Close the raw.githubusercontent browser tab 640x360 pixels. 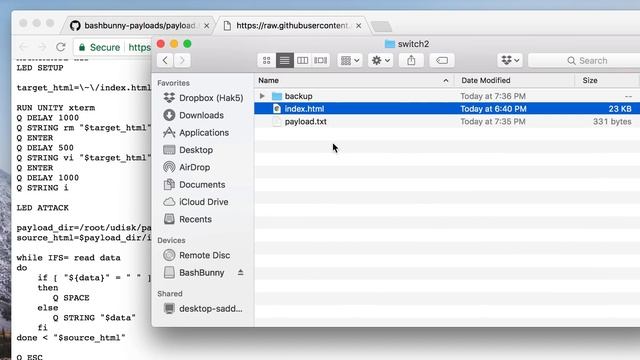pyautogui.click(x=358, y=26)
